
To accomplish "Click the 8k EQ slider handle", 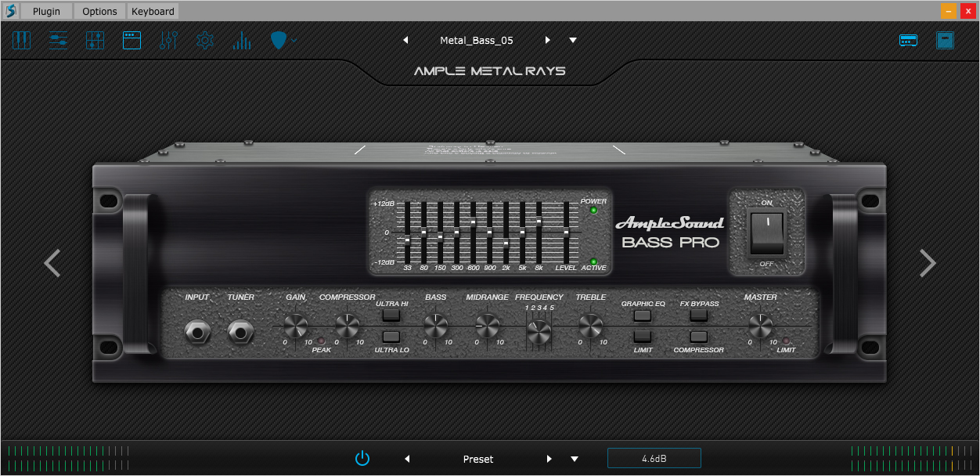I will coord(539,222).
